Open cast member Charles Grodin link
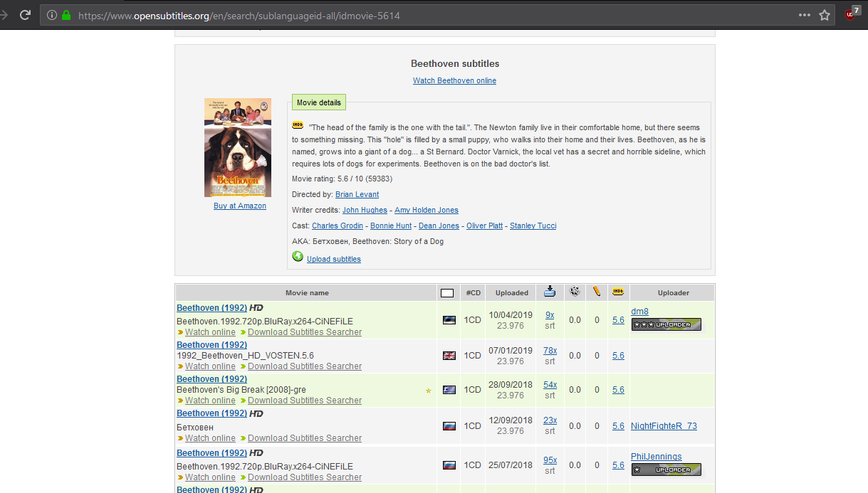The width and height of the screenshot is (868, 493). pyautogui.click(x=338, y=226)
